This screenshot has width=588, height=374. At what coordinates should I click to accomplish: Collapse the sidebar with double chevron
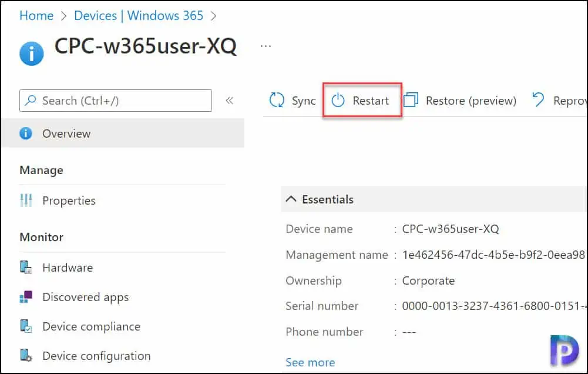pos(230,100)
